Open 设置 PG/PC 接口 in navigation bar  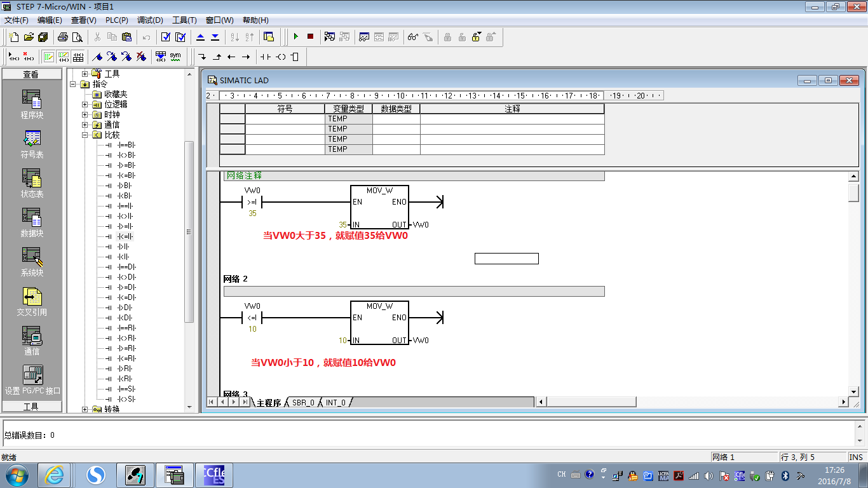point(32,381)
